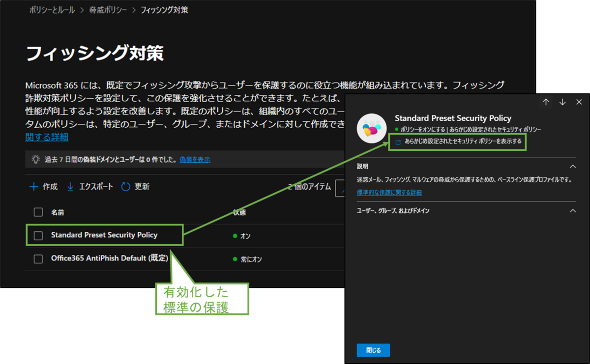Screen dimensions: 590x364
Task: Collapse the 説明 section chevron
Action: point(572,167)
